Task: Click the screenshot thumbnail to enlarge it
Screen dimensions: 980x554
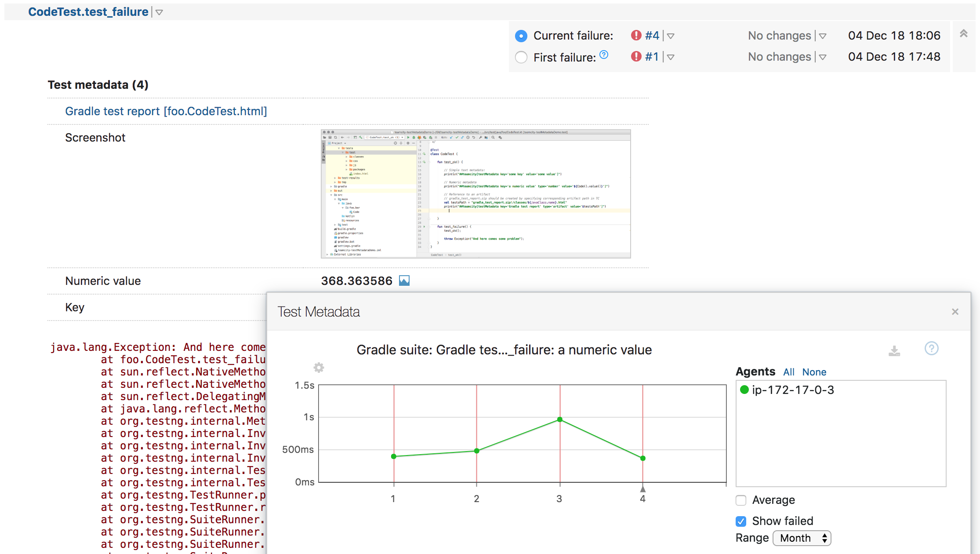Action: pos(476,194)
